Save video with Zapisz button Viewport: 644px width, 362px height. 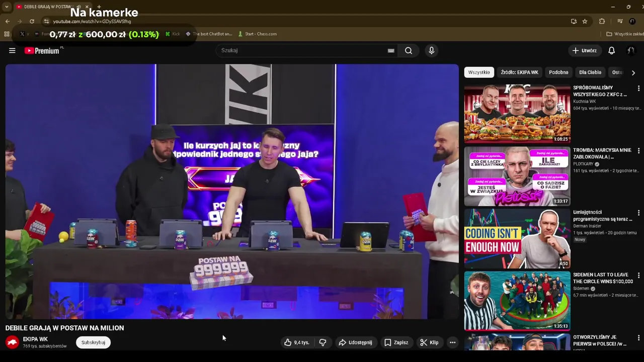click(x=396, y=342)
